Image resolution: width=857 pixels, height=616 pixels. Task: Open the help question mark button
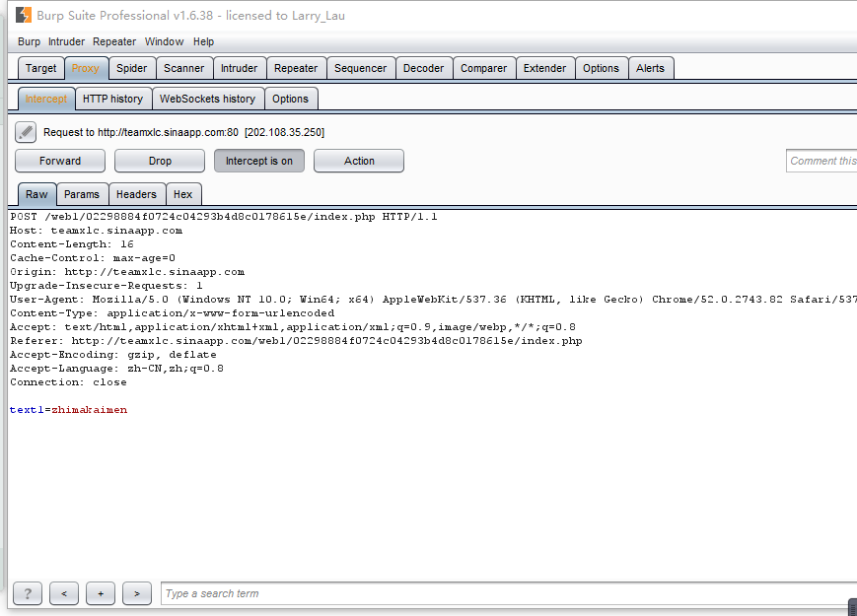click(x=28, y=593)
